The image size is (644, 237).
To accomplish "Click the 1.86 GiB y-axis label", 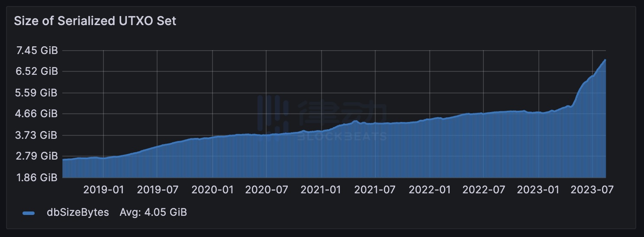I will tap(37, 177).
